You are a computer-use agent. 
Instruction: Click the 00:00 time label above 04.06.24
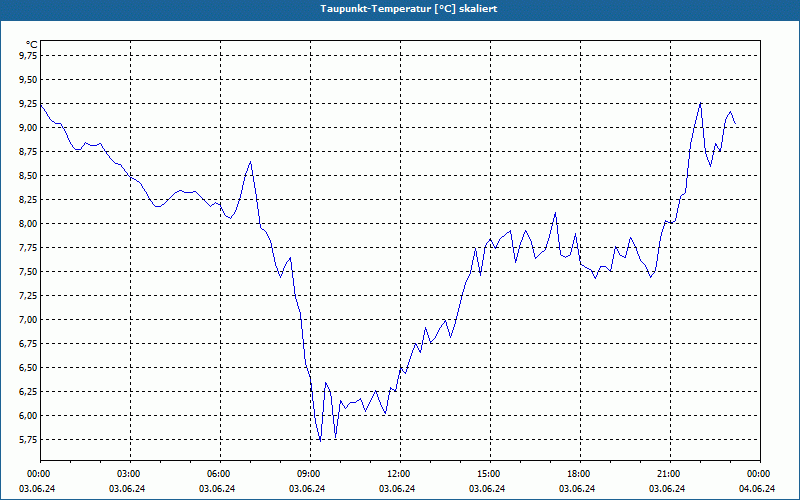[757, 474]
